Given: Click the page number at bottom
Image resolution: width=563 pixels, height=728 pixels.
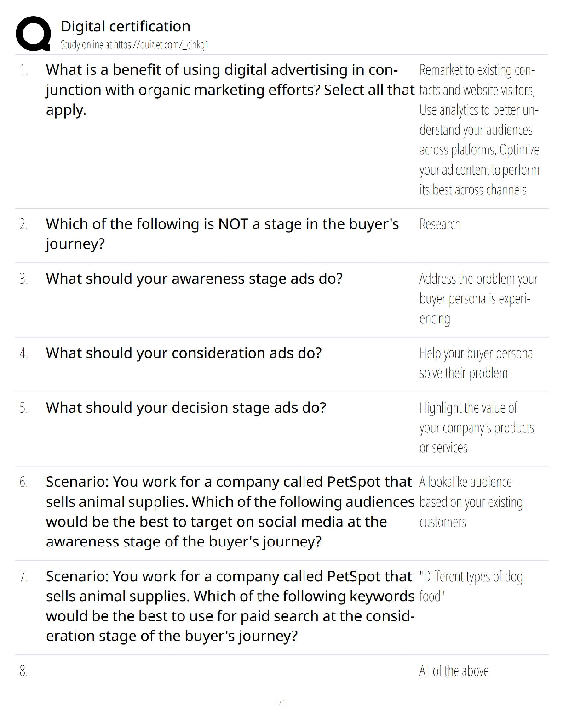Looking at the screenshot, I should coord(281,703).
